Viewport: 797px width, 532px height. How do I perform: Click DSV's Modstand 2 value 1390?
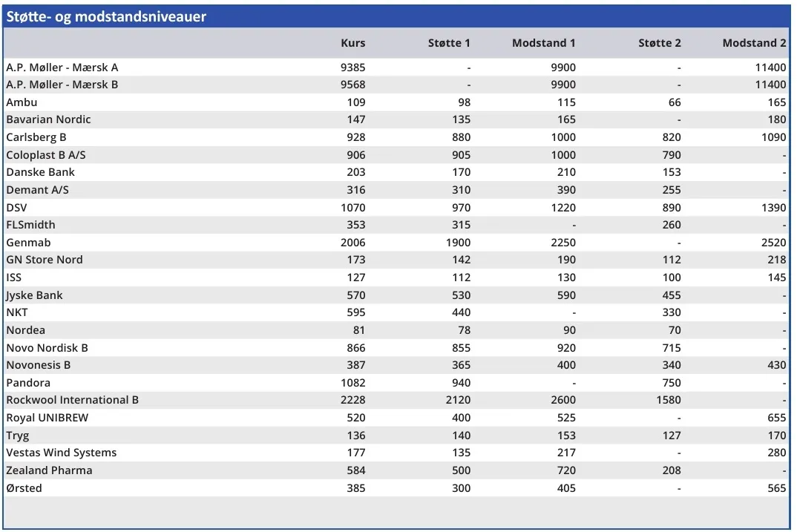point(773,208)
